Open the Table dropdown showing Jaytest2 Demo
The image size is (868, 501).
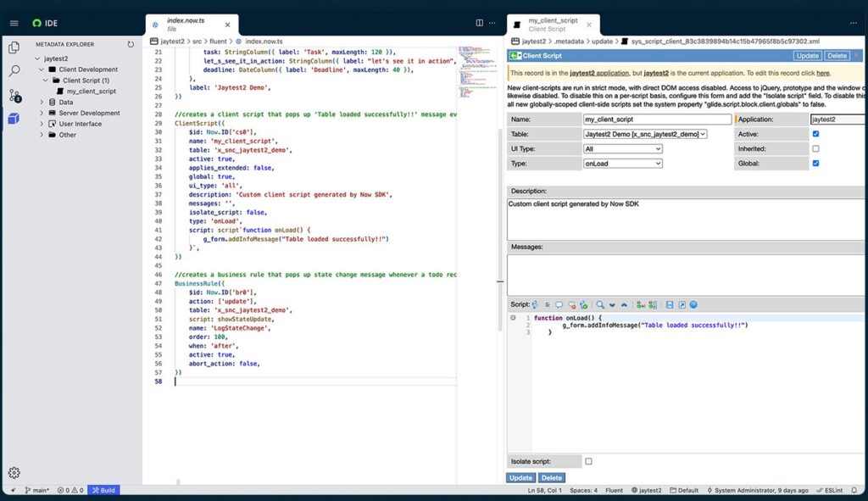tap(645, 134)
